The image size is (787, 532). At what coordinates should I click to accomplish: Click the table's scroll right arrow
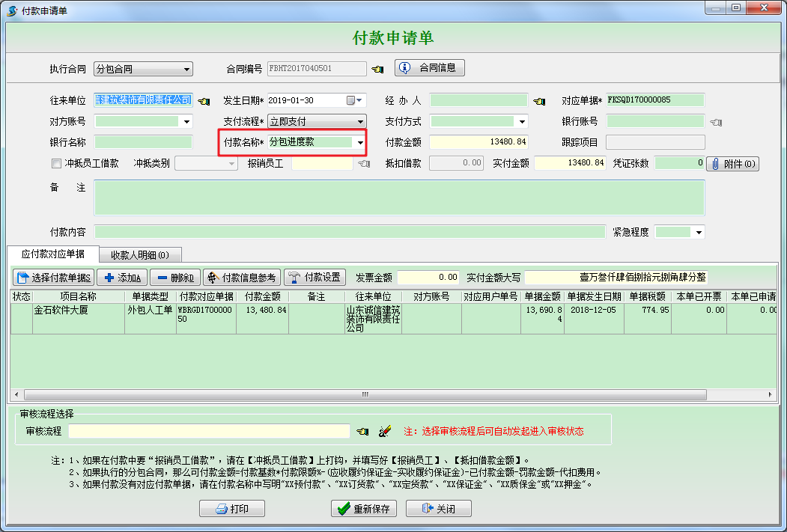click(771, 394)
